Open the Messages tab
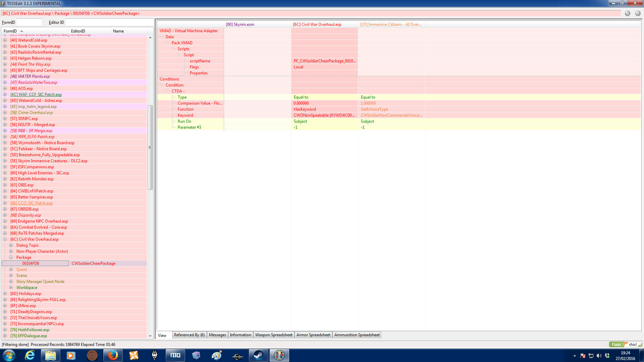644x362 pixels. tap(217, 335)
